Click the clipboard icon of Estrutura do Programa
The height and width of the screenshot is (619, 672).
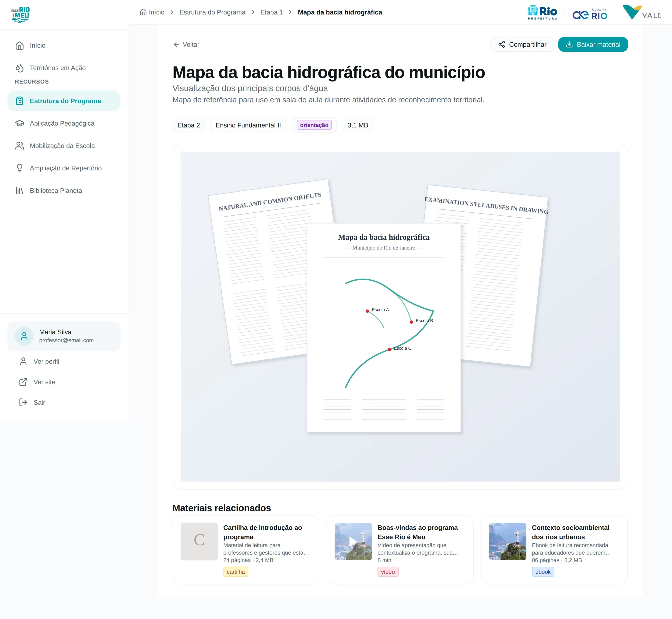coord(20,101)
